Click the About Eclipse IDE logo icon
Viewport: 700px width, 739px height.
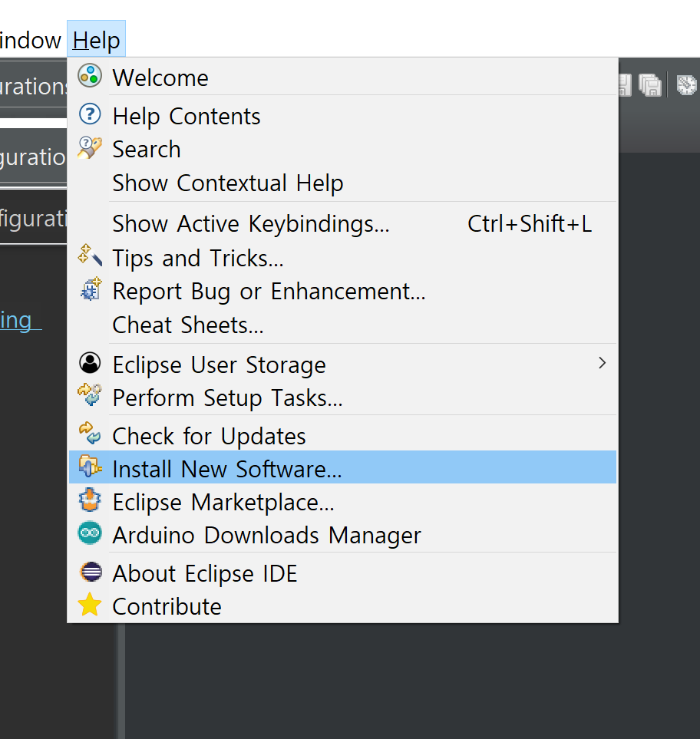pos(91,572)
